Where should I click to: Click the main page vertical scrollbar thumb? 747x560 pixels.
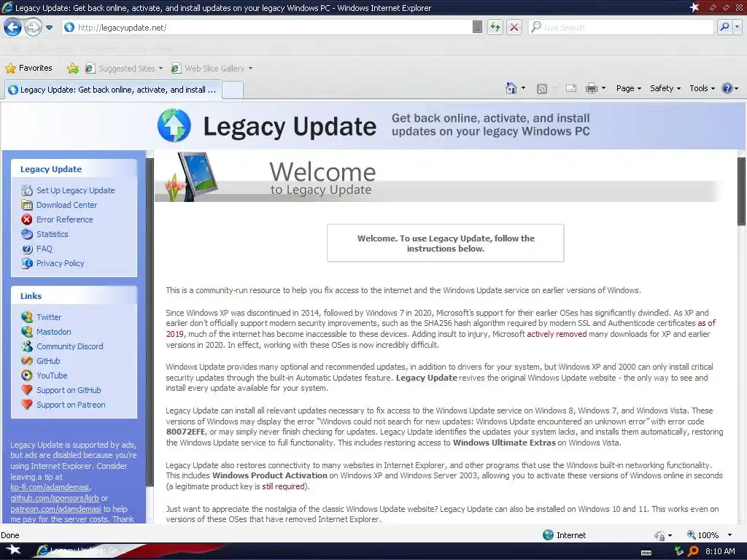coord(742,190)
